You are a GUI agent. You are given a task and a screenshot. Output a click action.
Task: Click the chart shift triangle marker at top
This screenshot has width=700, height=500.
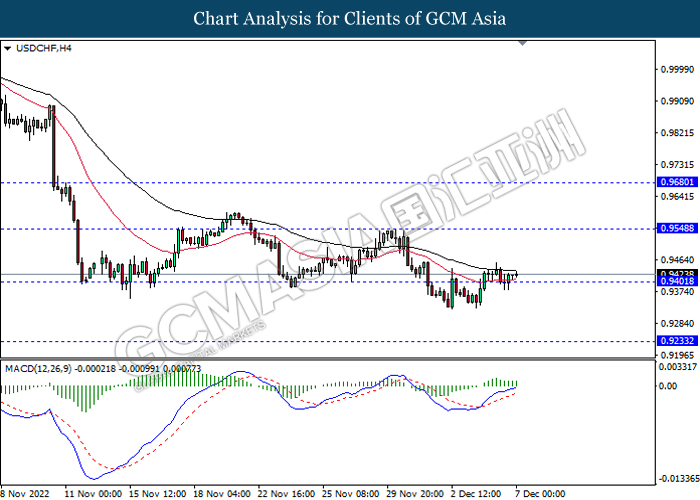coord(522,43)
